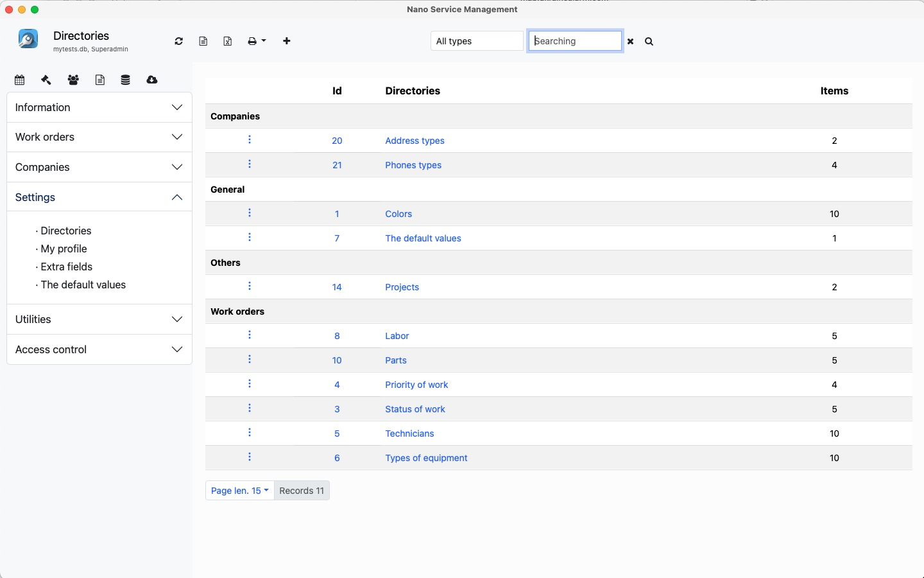Click the cloud download icon

pyautogui.click(x=152, y=80)
